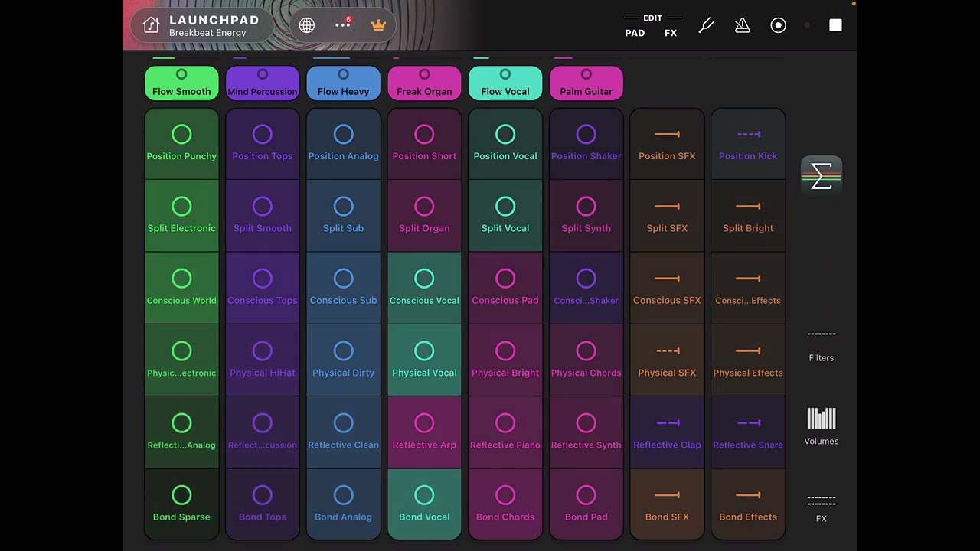Trigger the Bond SFX one-shot pad
This screenshot has width=980, height=551.
point(667,505)
